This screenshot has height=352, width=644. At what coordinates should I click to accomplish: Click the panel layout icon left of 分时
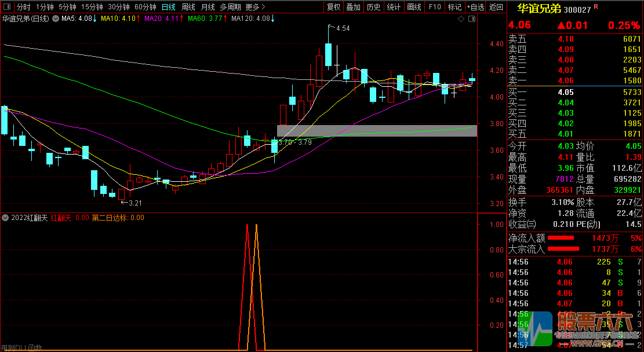pyautogui.click(x=6, y=7)
